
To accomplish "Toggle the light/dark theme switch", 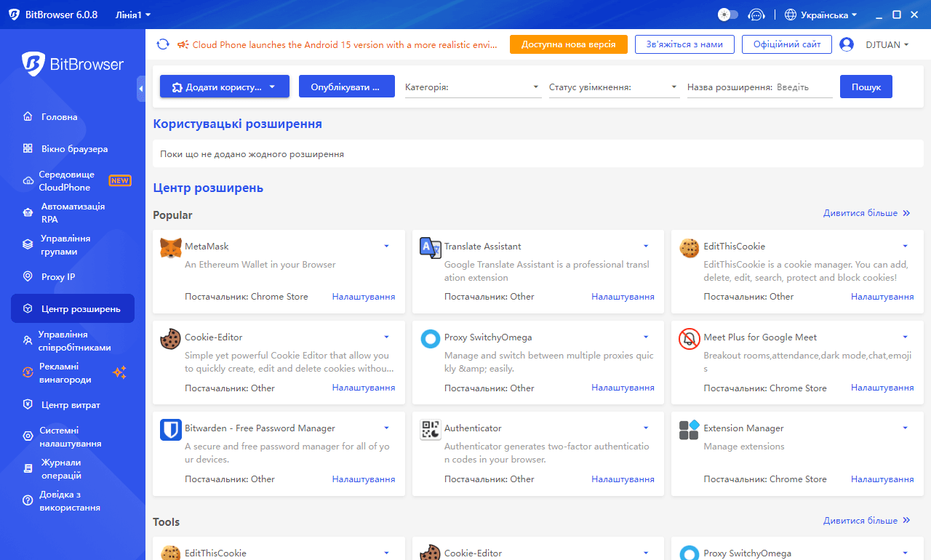I will point(728,15).
